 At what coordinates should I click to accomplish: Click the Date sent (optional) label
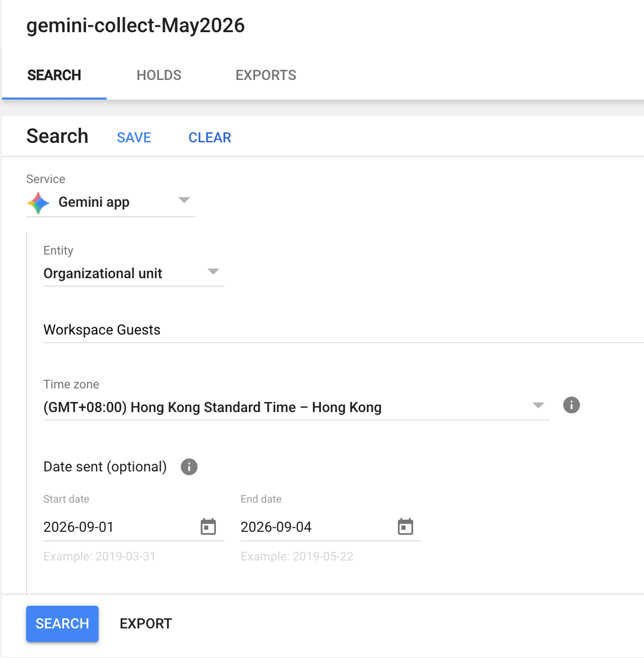pyautogui.click(x=105, y=467)
